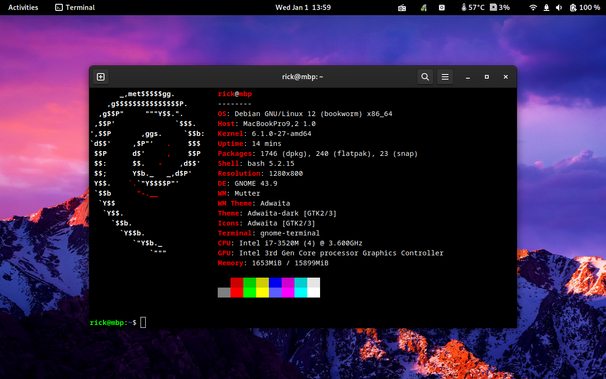The image size is (606, 379).
Task: Open the Wi-Fi status icon
Action: [533, 7]
